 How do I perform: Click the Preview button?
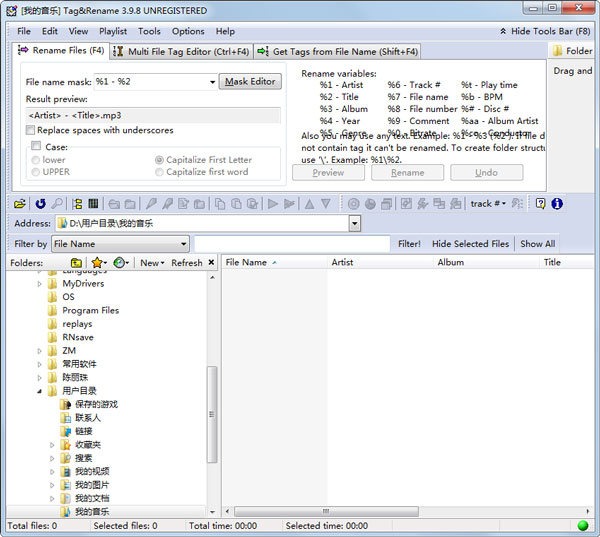[x=328, y=173]
